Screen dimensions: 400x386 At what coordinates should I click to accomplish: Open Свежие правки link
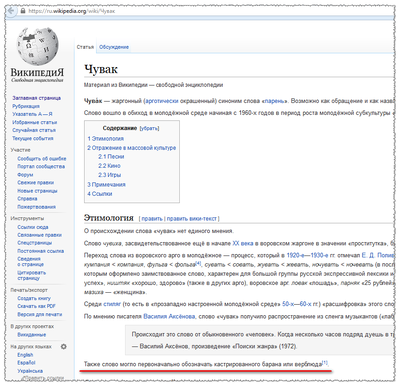pos(36,183)
